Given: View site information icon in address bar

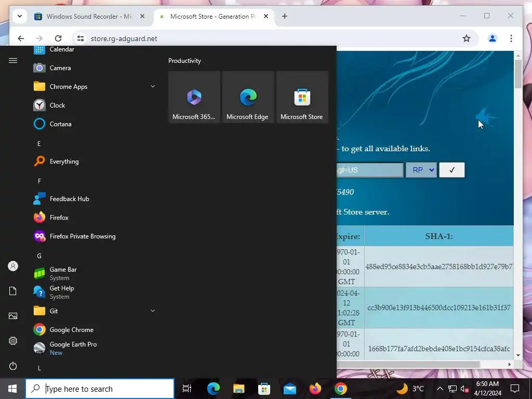Looking at the screenshot, I should 81,38.
